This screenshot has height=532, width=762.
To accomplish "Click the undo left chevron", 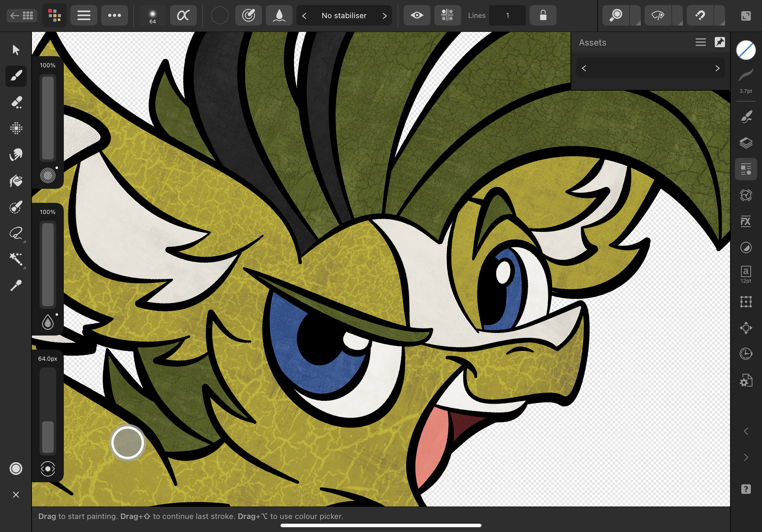I will [746, 431].
